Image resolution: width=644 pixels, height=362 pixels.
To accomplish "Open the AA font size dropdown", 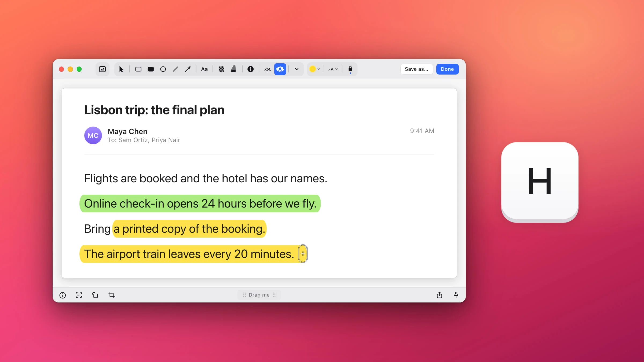I will tap(333, 69).
